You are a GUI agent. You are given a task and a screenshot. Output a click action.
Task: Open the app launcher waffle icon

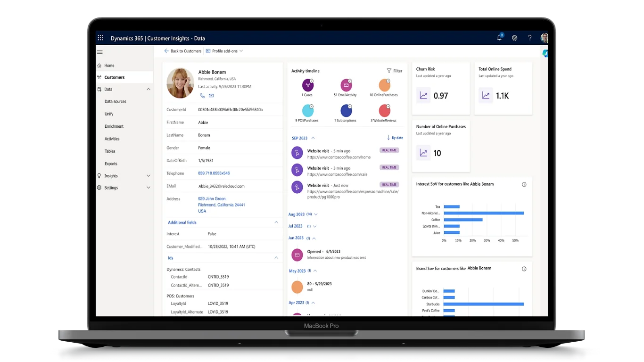pos(100,38)
